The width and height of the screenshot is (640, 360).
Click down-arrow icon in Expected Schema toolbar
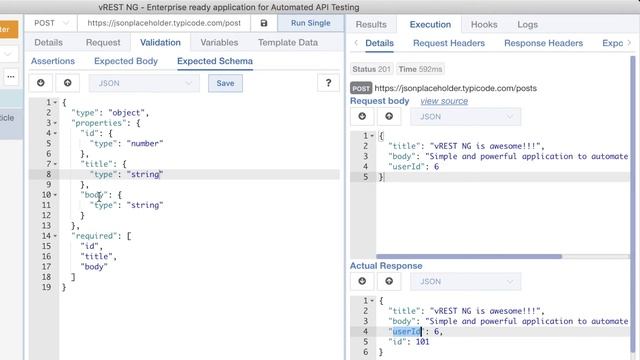point(41,83)
